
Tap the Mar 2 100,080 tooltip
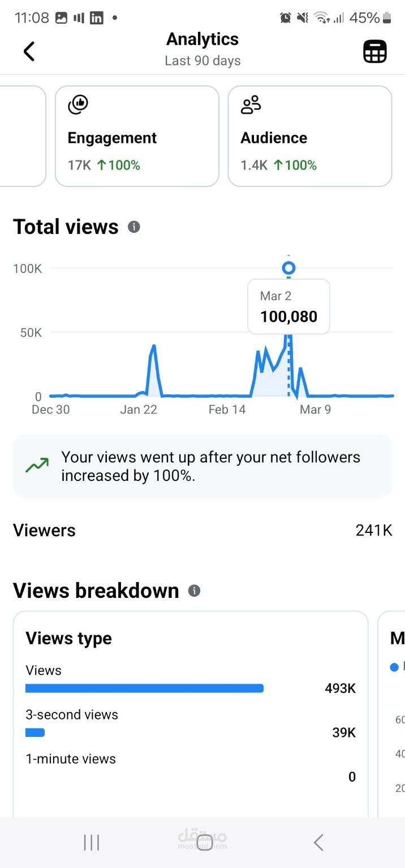pyautogui.click(x=288, y=307)
